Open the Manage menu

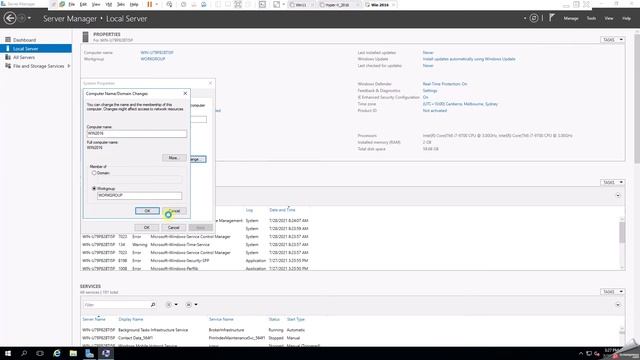[571, 18]
